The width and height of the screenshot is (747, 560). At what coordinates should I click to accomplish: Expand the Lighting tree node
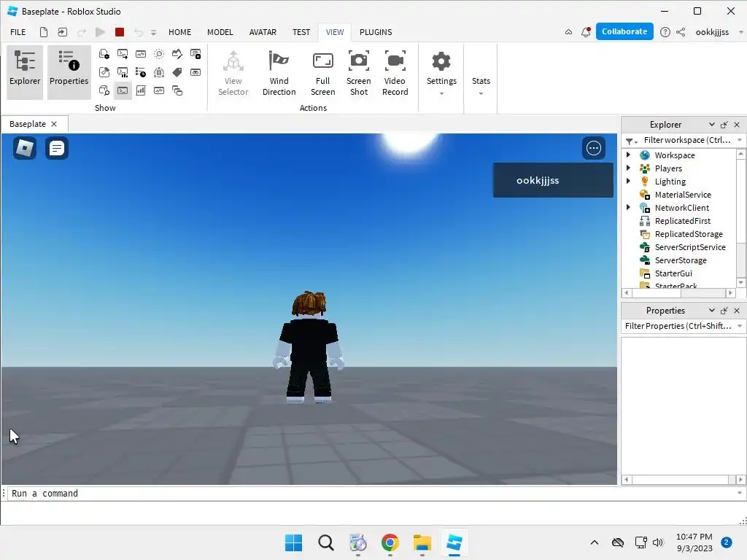click(628, 181)
